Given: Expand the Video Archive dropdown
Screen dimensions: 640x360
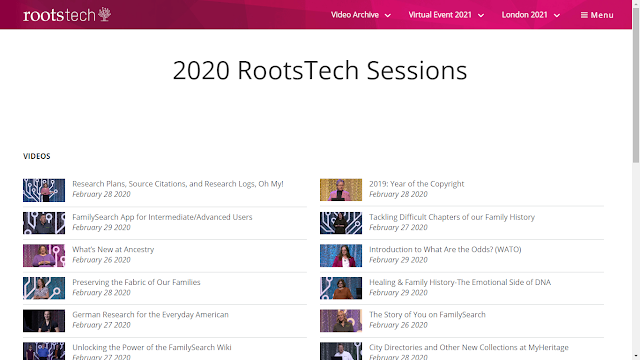Looking at the screenshot, I should click(361, 15).
